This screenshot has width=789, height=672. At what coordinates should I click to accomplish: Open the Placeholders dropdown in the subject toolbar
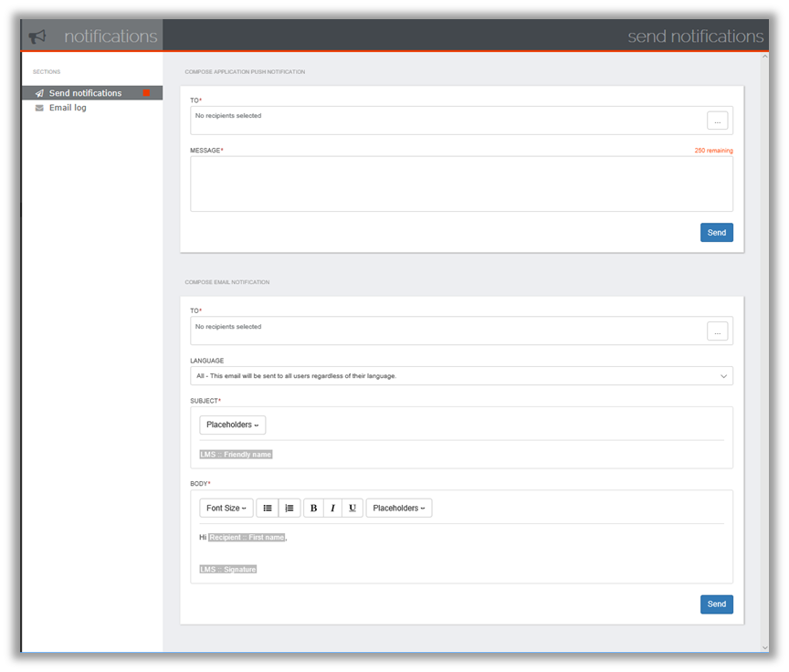tap(233, 425)
